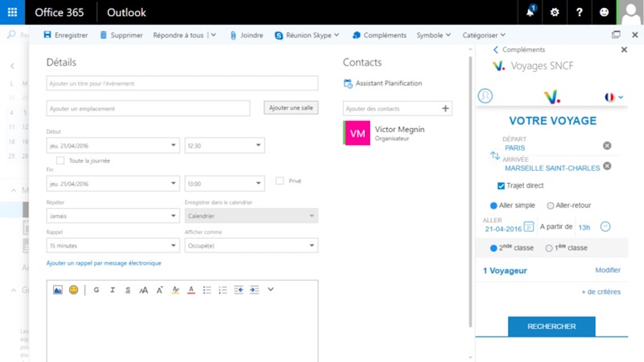Open the Office 365 app launcher grid
644x362 pixels.
click(x=12, y=12)
